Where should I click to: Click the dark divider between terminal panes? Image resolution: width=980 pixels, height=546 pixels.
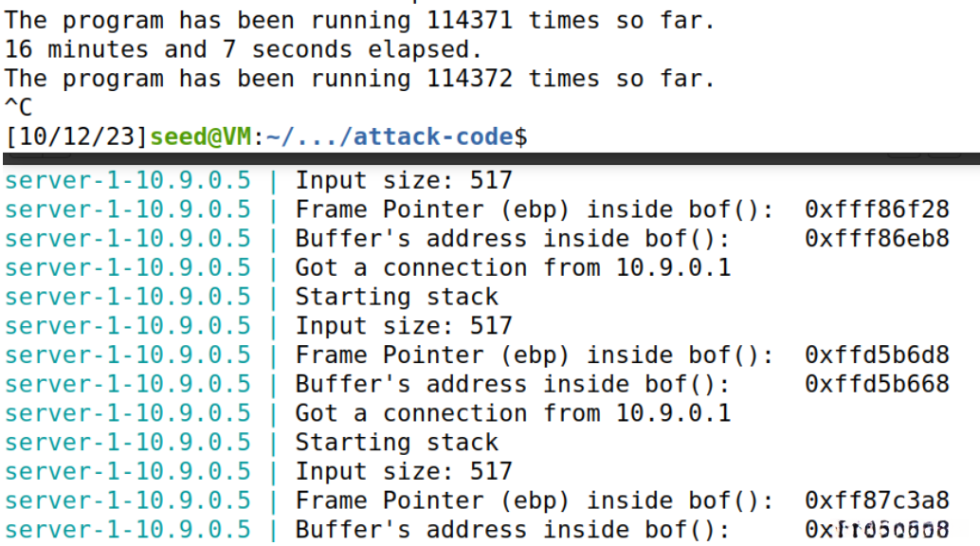pos(490,158)
